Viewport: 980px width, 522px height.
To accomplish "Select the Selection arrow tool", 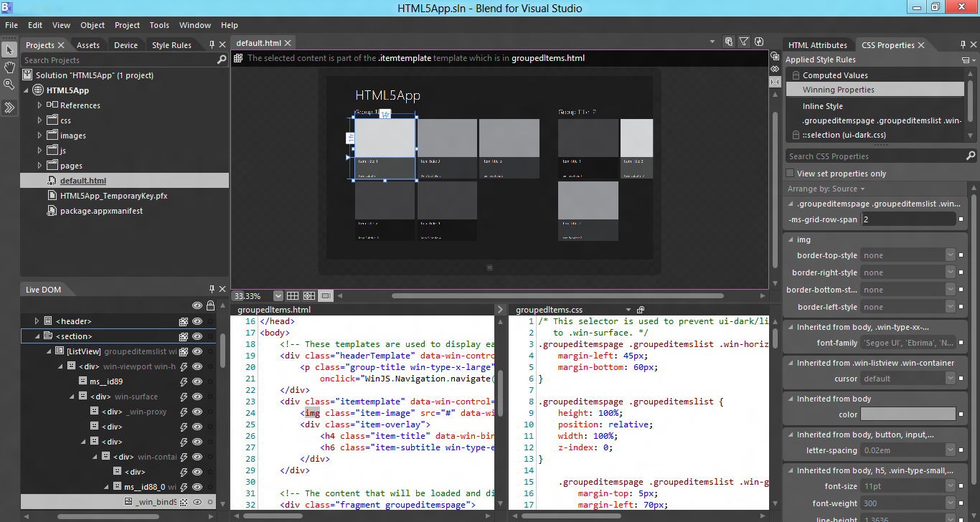I will pyautogui.click(x=9, y=50).
